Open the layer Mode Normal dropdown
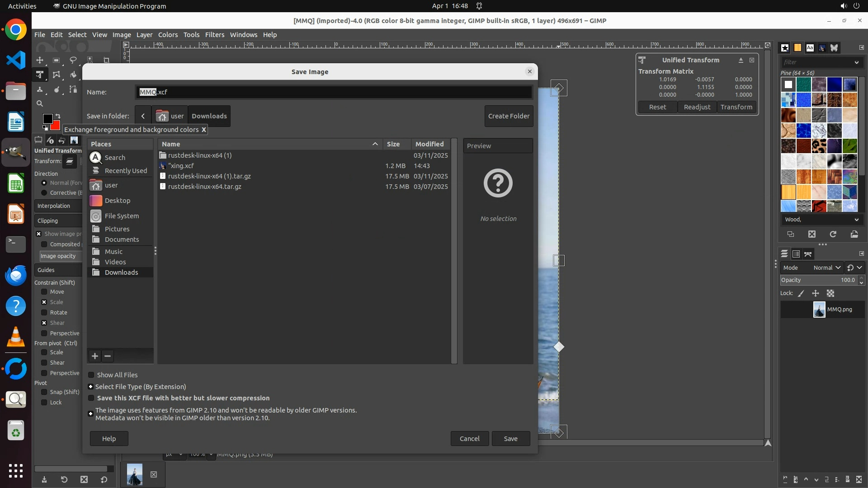 pyautogui.click(x=827, y=268)
